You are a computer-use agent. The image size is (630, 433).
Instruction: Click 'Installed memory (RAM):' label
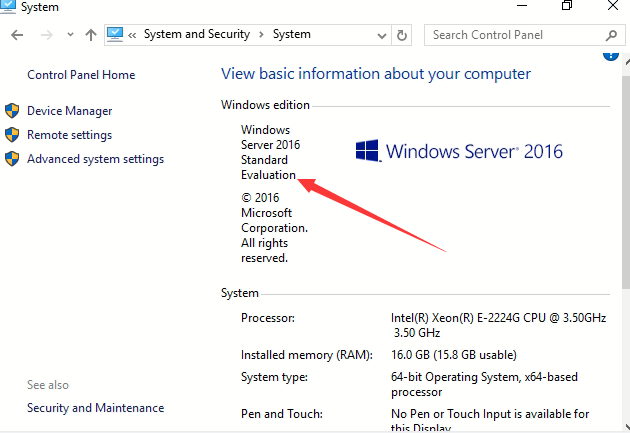[307, 355]
